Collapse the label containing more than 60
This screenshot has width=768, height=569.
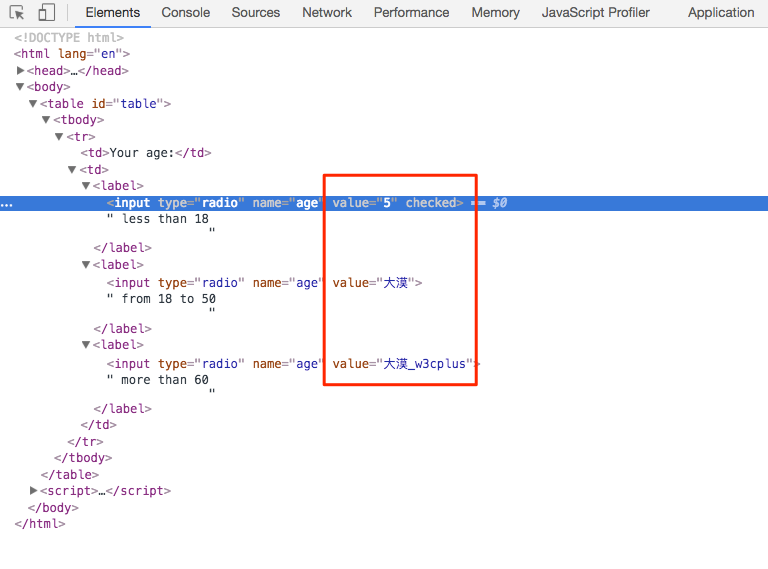(x=86, y=345)
